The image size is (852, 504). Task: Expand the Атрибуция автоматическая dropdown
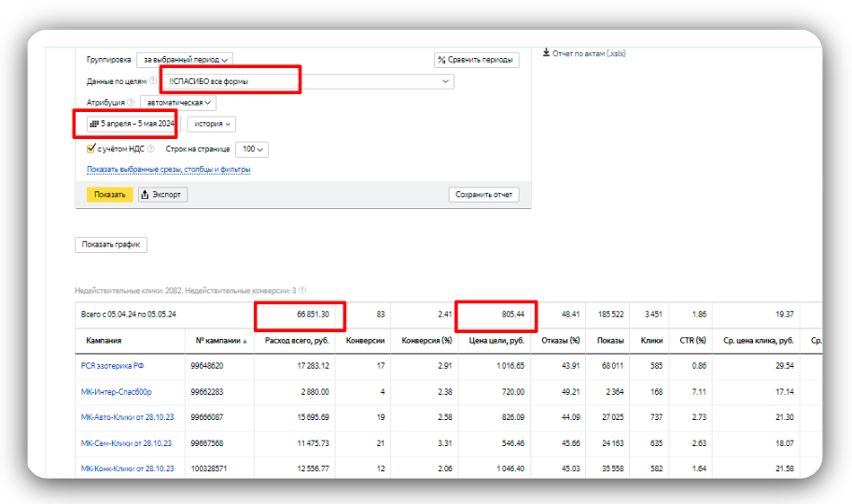click(175, 103)
